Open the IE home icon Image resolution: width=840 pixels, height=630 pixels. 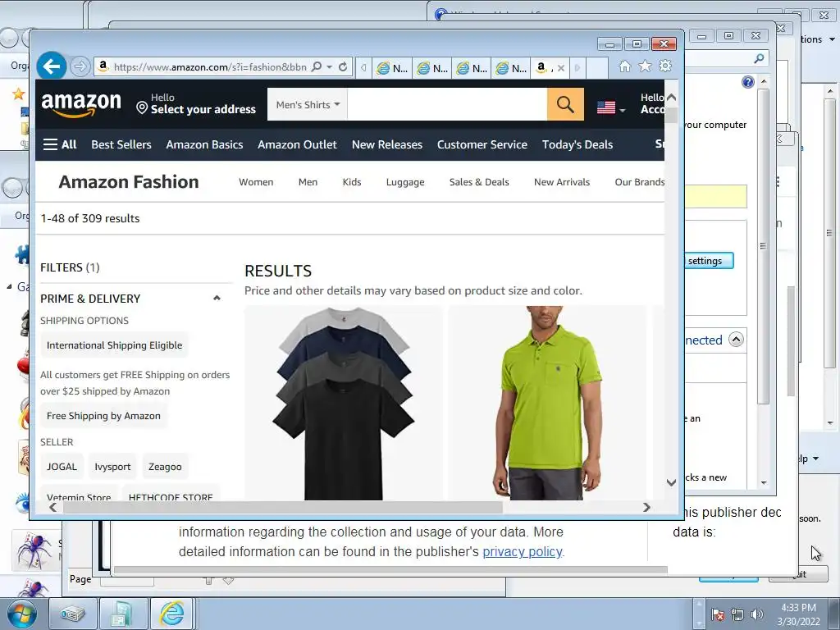[624, 66]
